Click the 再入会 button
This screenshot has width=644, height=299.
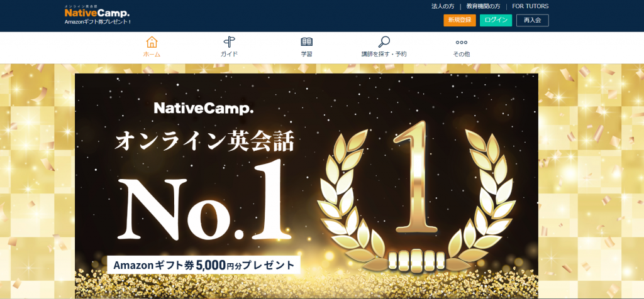coord(532,20)
